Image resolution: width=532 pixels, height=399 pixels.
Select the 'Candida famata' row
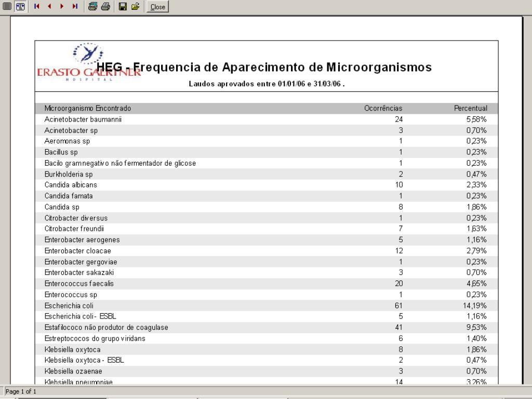267,196
